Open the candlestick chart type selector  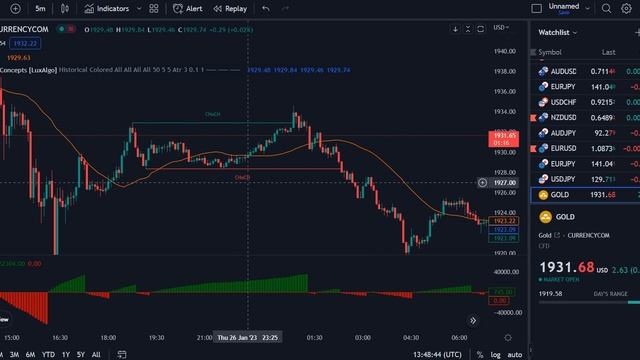tap(64, 9)
